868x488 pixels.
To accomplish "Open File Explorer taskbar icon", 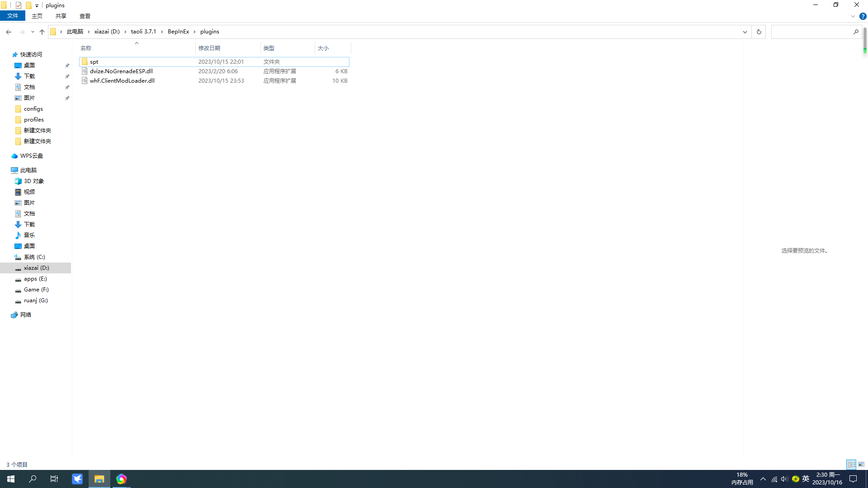I will 99,479.
